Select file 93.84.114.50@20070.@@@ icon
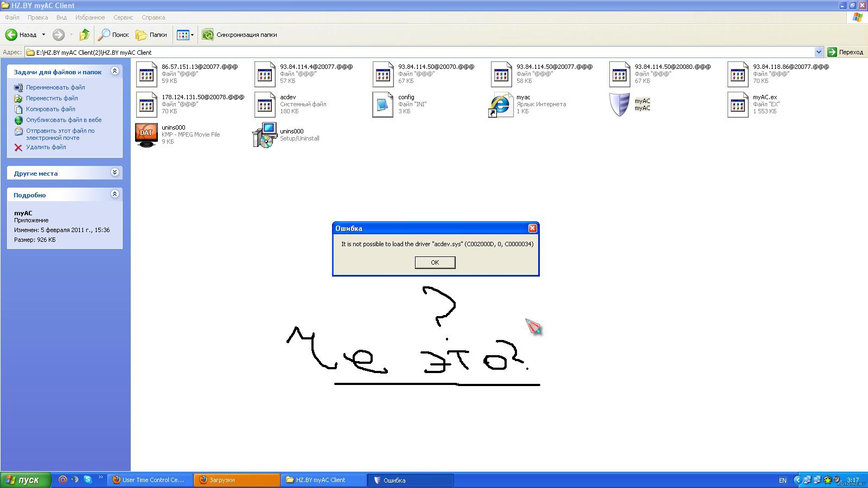Screen dimensions: 868x488 pyautogui.click(x=383, y=74)
